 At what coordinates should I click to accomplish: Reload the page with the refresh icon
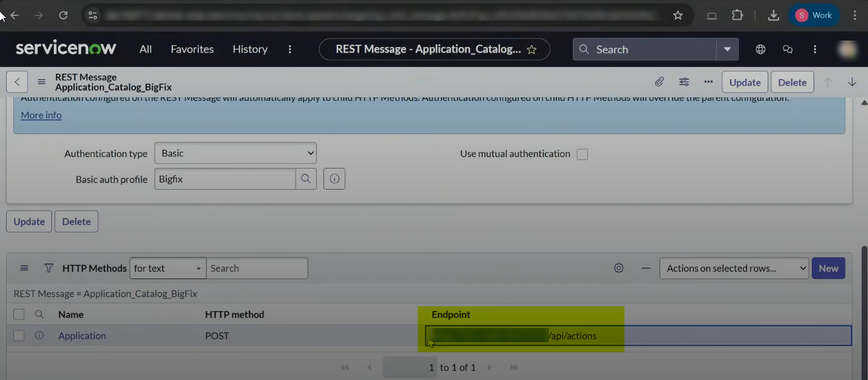click(63, 16)
